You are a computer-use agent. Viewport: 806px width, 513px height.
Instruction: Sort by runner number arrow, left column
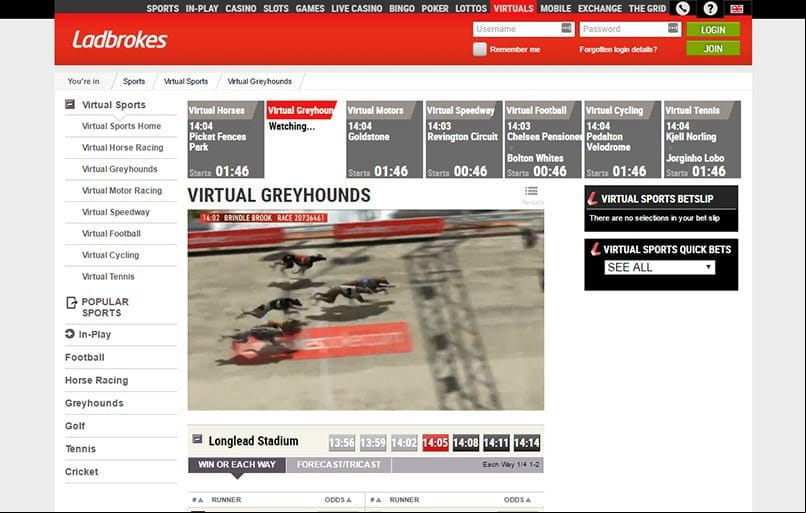[x=200, y=500]
